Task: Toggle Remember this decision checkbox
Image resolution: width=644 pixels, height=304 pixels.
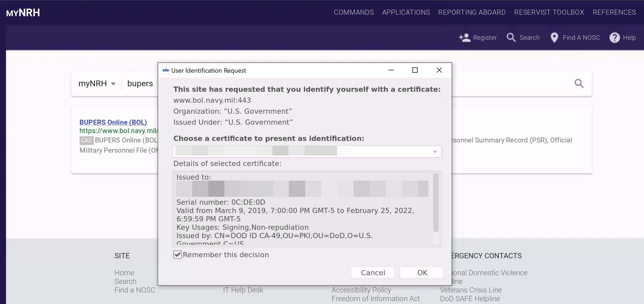Action: pyautogui.click(x=178, y=255)
